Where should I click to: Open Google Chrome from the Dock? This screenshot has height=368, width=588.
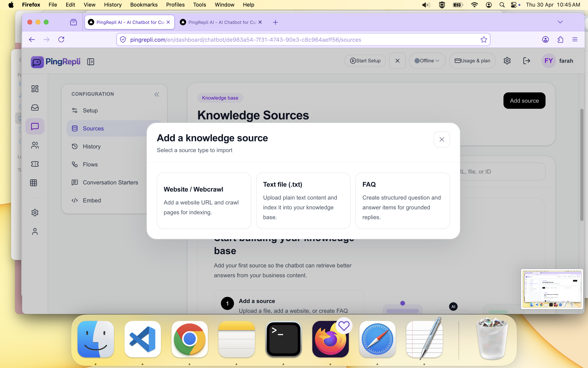pyautogui.click(x=189, y=339)
